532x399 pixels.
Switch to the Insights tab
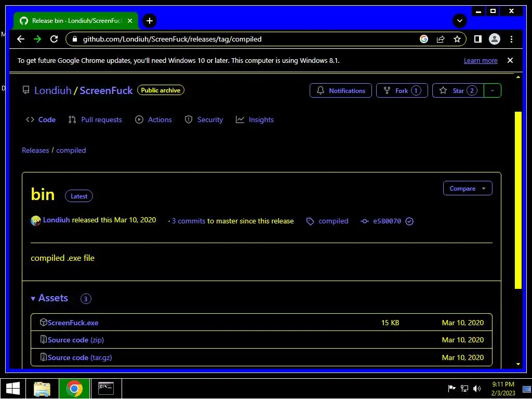pyautogui.click(x=255, y=119)
